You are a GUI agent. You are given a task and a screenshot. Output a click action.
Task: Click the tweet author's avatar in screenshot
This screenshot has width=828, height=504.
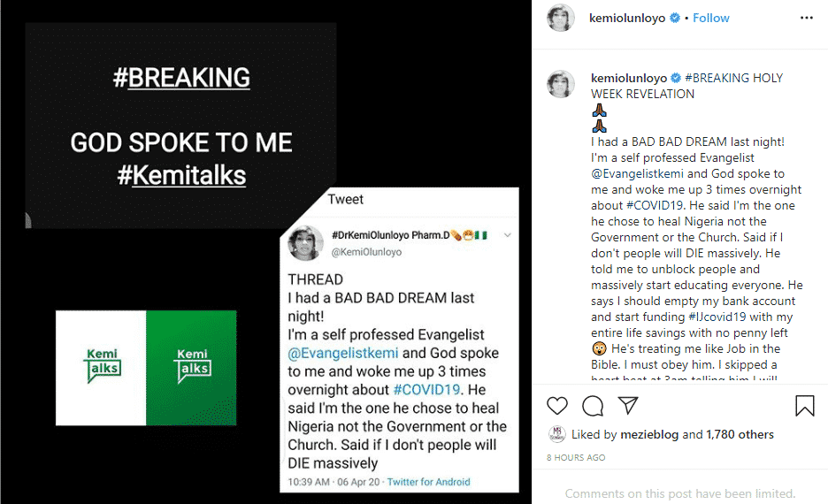pyautogui.click(x=306, y=242)
